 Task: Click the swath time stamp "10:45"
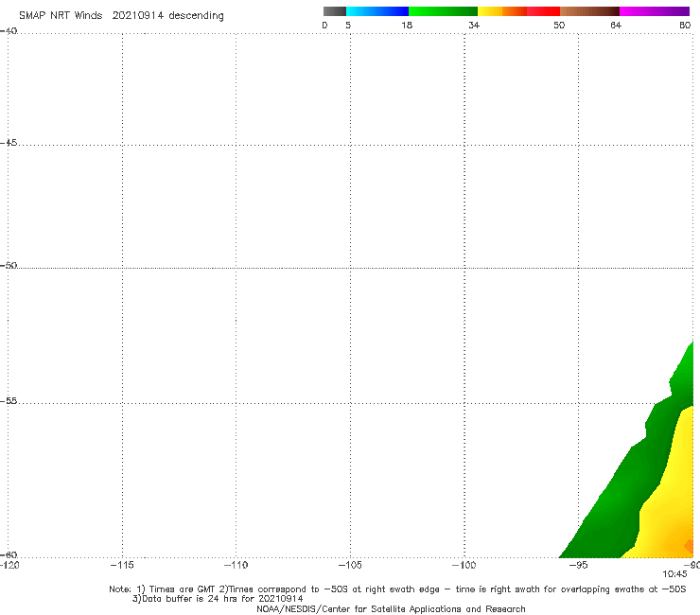(674, 574)
